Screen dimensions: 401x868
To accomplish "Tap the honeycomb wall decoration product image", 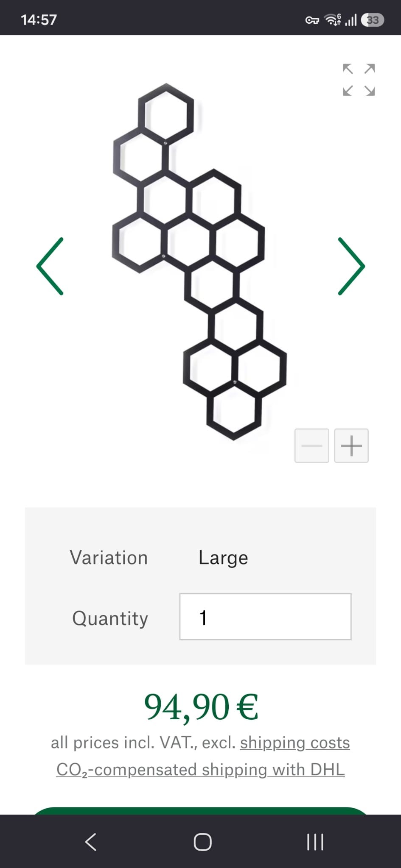I will click(x=199, y=262).
